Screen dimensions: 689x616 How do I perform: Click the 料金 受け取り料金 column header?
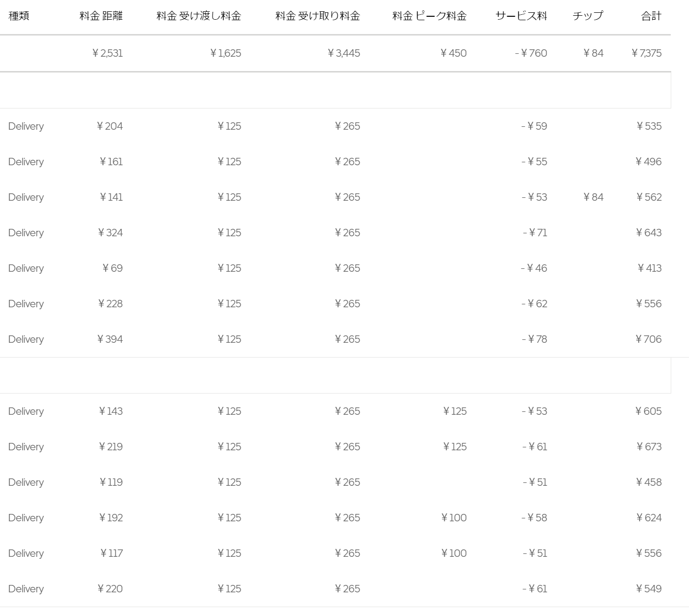(x=318, y=16)
